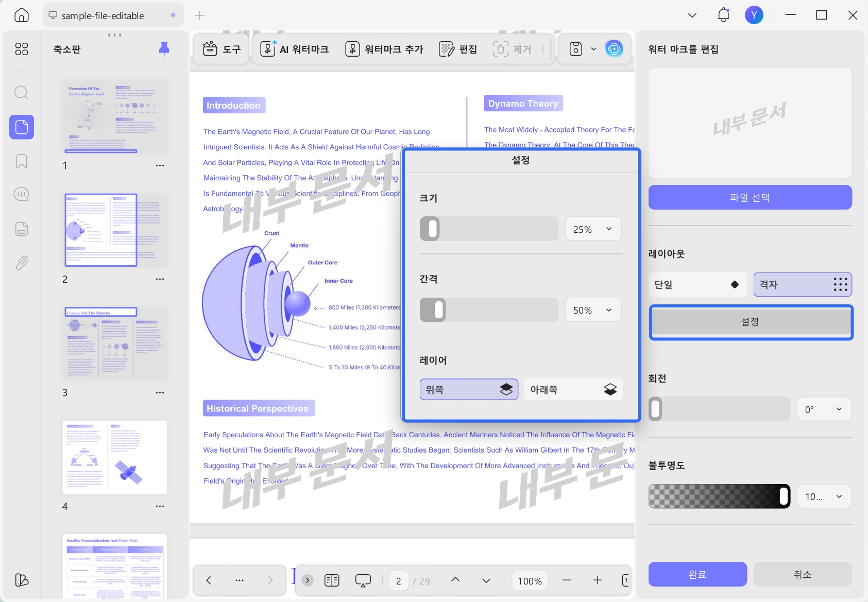
Task: Click the 불투명도 opacity slider
Action: (x=719, y=496)
